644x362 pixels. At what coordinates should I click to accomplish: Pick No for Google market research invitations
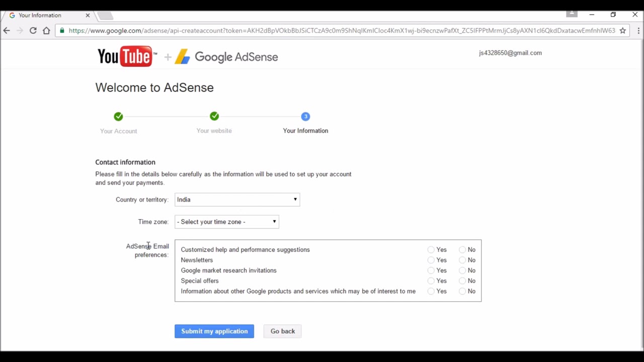pyautogui.click(x=462, y=270)
